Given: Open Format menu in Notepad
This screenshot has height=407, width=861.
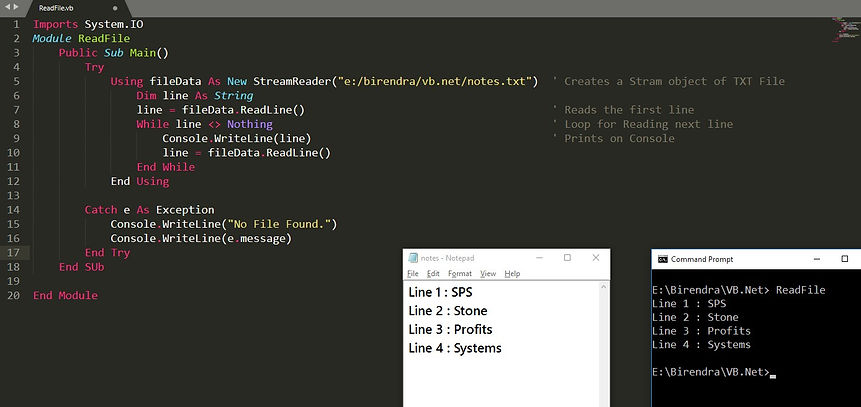Looking at the screenshot, I should click(x=460, y=274).
